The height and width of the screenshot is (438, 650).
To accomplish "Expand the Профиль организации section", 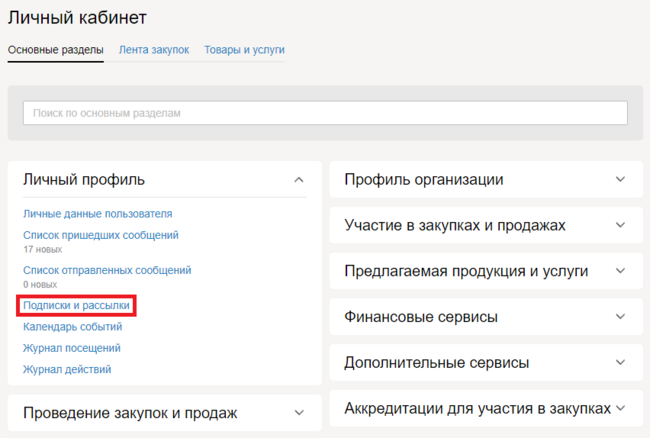I will coord(620,180).
